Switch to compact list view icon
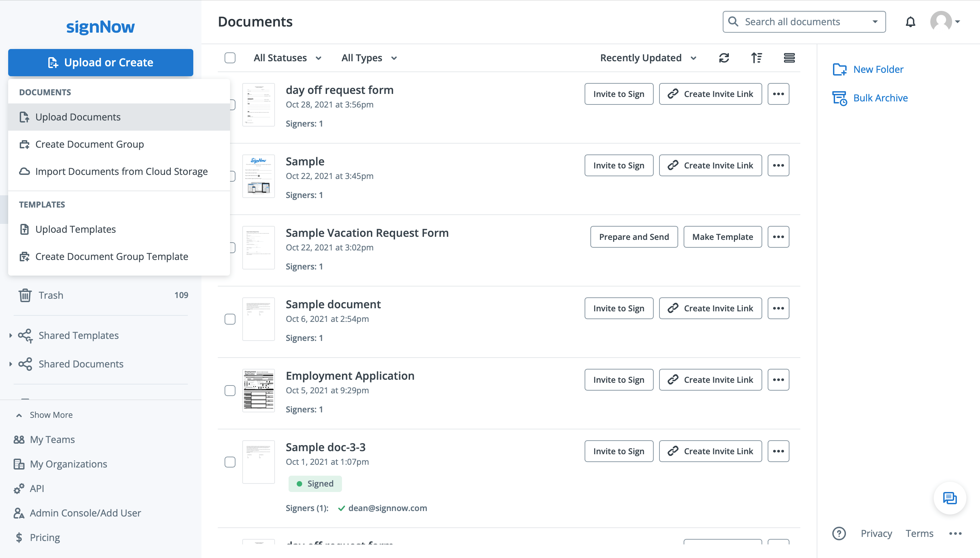The height and width of the screenshot is (558, 980). 789,58
